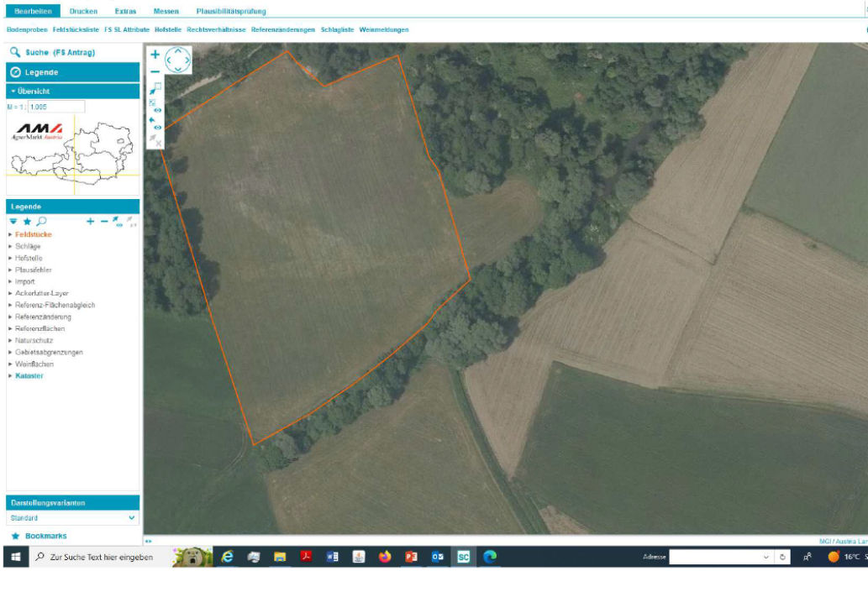Click the magnifier icon in Legende toolbar

[41, 221]
